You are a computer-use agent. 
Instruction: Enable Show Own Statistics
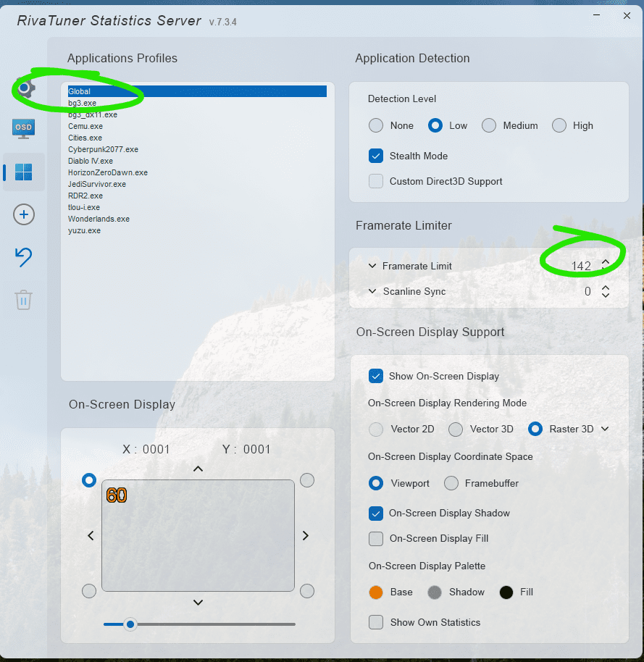(376, 622)
